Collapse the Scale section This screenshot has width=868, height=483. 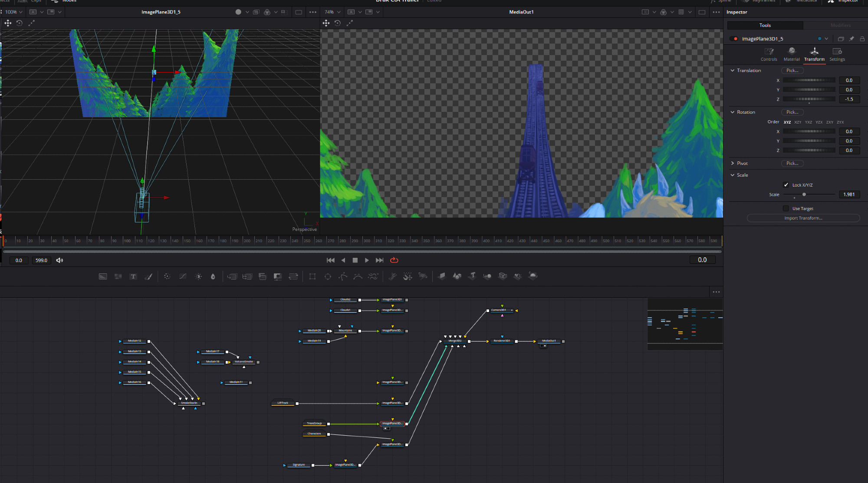click(x=733, y=175)
